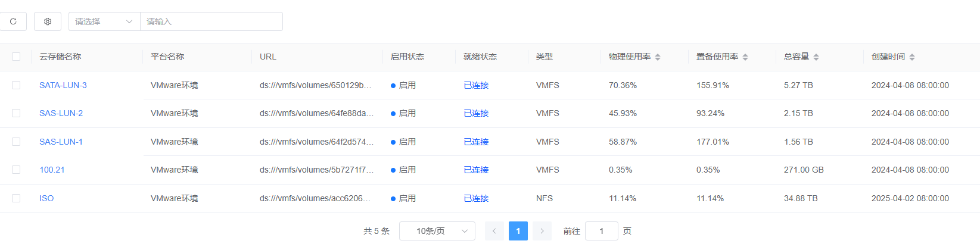Image resolution: width=980 pixels, height=250 pixels.
Task: Click 已连接 status in SATA-LUN-3 row
Action: (x=476, y=85)
